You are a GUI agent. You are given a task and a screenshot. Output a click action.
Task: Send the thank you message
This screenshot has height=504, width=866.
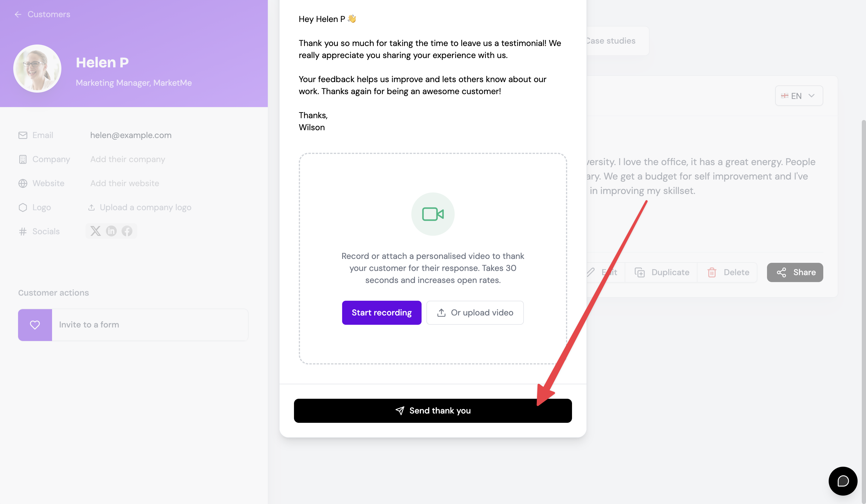433,410
